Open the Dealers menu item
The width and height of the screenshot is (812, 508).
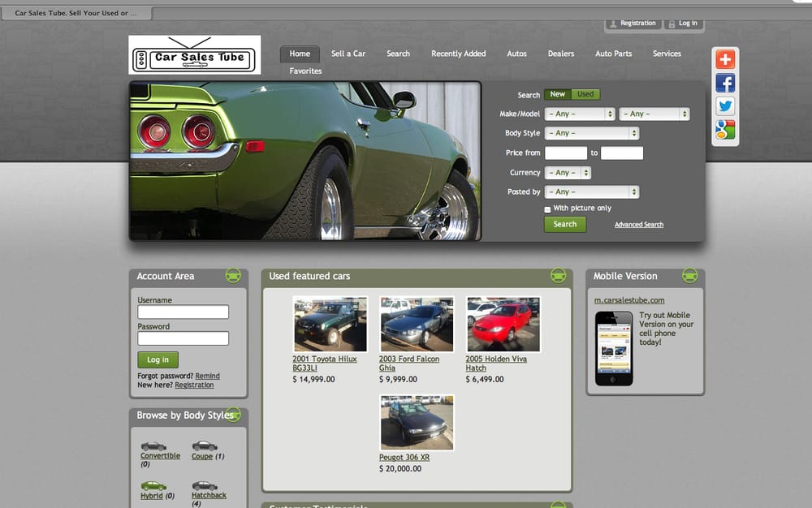(561, 54)
